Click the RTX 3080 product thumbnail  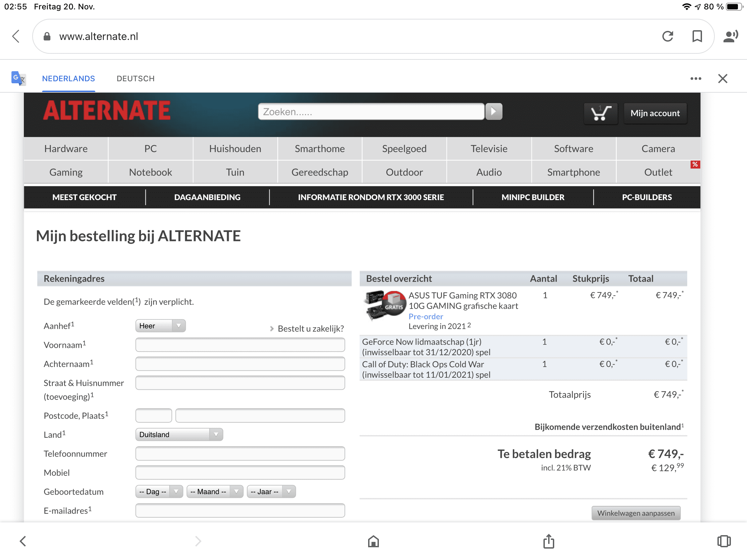point(384,306)
